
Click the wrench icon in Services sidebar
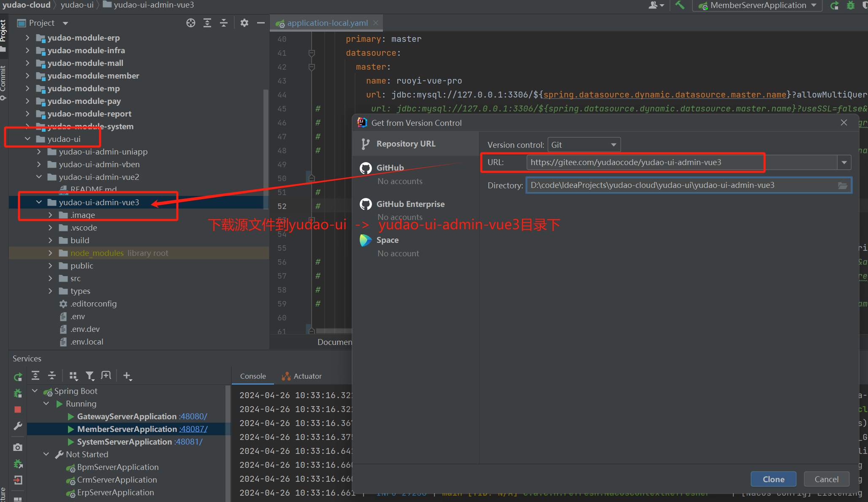click(x=18, y=426)
